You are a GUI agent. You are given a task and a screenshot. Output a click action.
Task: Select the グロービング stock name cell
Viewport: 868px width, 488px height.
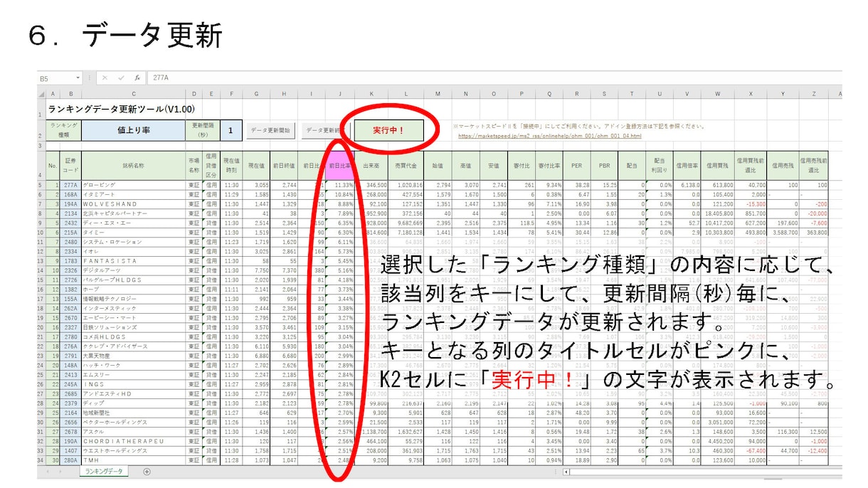[x=134, y=184]
